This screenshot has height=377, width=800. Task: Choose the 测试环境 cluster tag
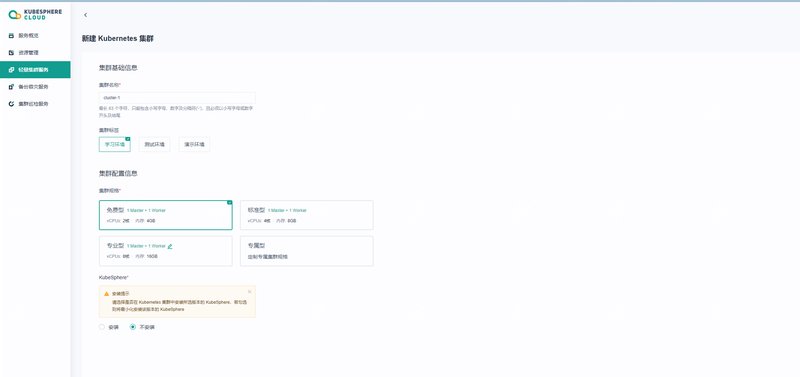click(155, 144)
